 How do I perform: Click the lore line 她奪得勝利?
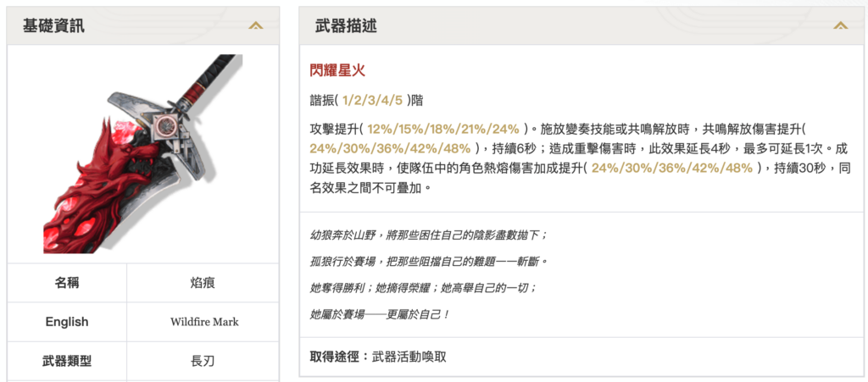(x=423, y=288)
